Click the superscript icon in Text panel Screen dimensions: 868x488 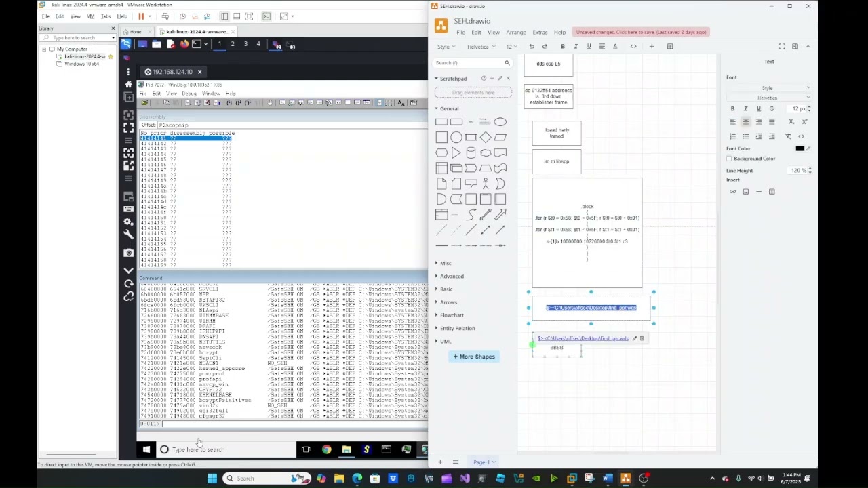click(x=804, y=121)
